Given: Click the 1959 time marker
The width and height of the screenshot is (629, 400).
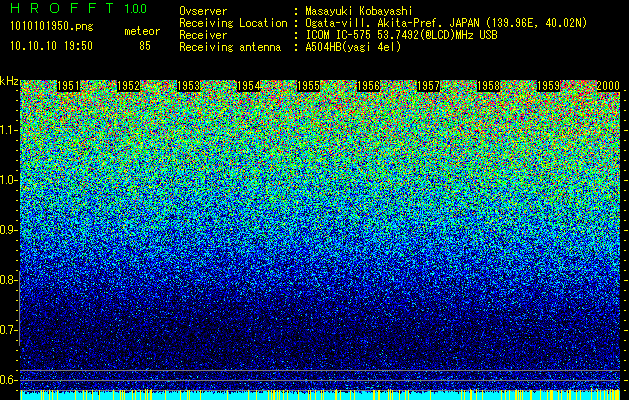Looking at the screenshot, I should click(x=548, y=86).
